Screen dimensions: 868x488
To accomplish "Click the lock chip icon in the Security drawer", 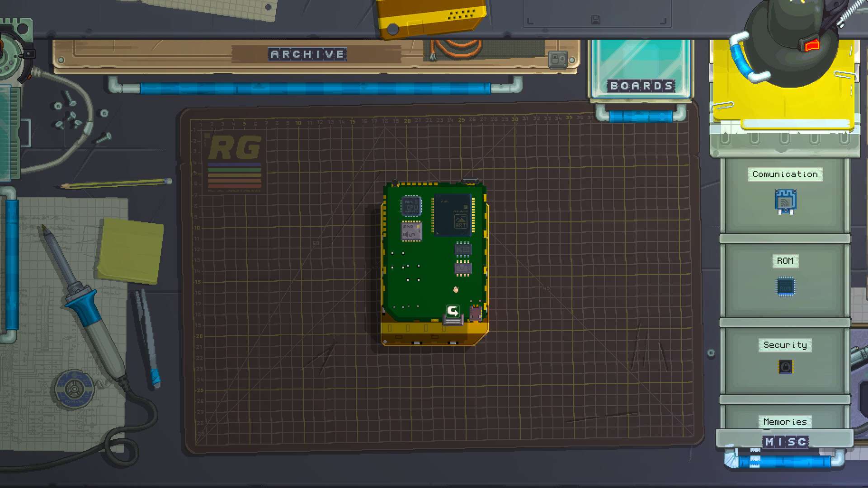I will tap(785, 367).
